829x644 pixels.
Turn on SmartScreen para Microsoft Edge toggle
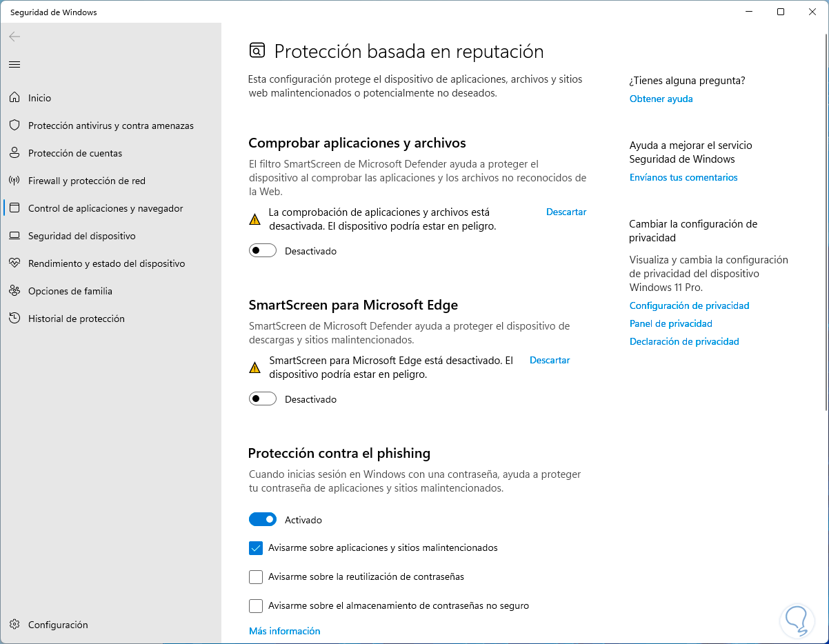(263, 399)
